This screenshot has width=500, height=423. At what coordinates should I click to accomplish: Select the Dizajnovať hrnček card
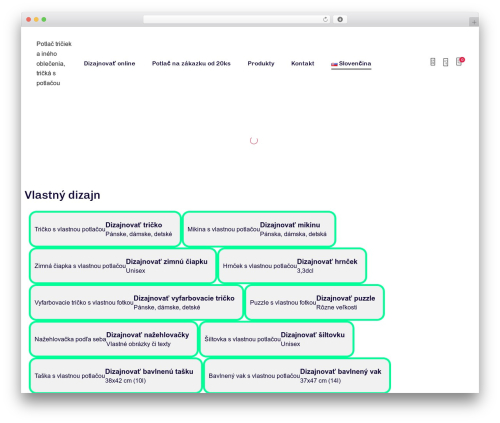(x=292, y=266)
